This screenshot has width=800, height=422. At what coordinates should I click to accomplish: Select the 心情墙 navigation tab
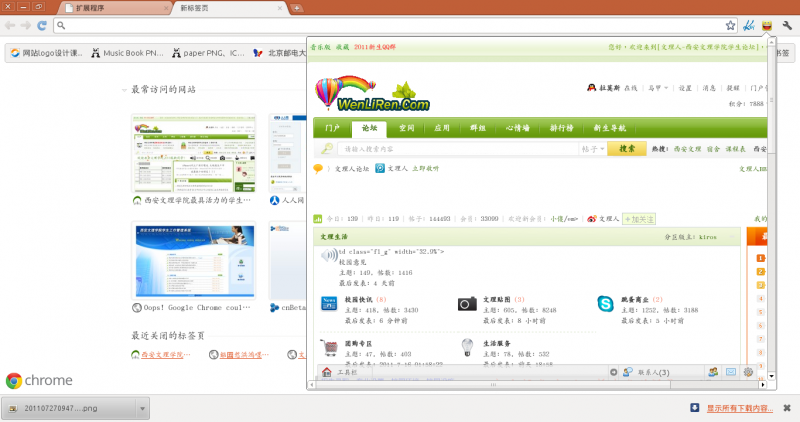(x=517, y=128)
